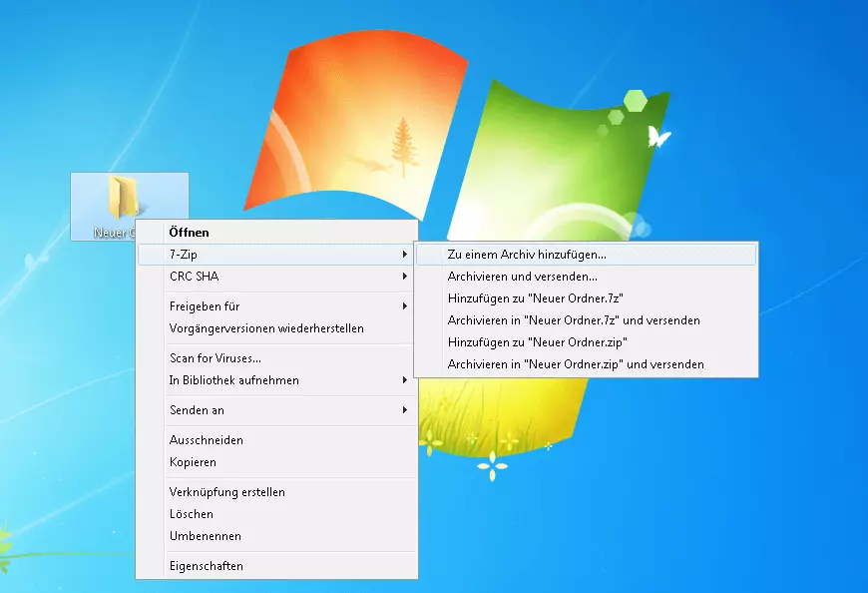Click Löschen to delete folder
The height and width of the screenshot is (593, 868).
point(191,514)
